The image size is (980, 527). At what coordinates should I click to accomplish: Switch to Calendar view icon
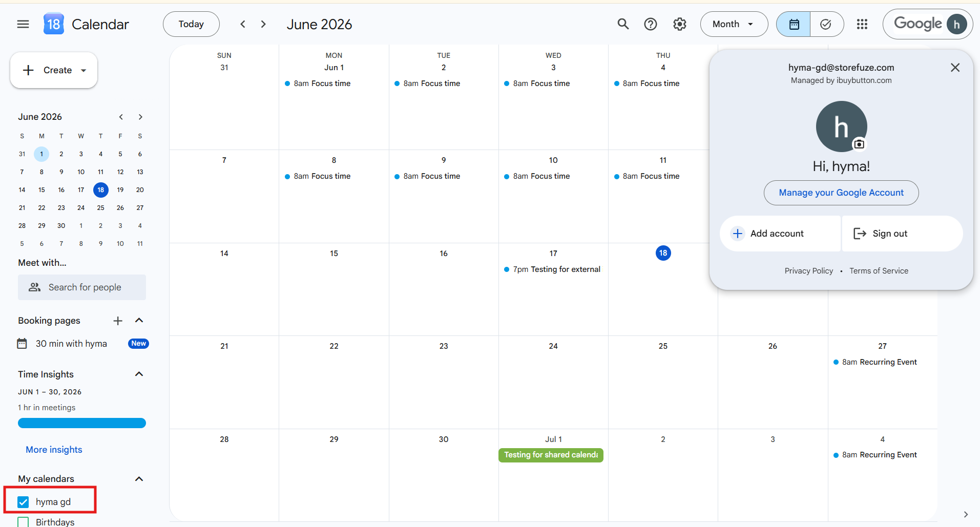click(x=794, y=24)
